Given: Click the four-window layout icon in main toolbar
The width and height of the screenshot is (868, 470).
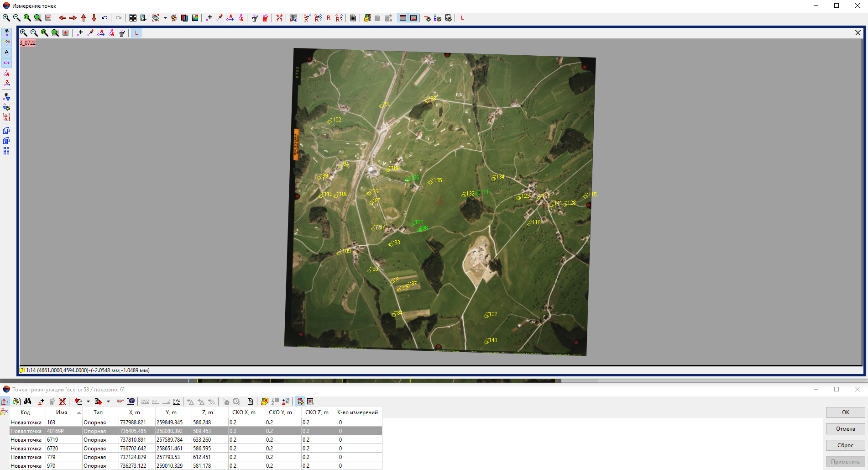Looking at the screenshot, I should [133, 18].
